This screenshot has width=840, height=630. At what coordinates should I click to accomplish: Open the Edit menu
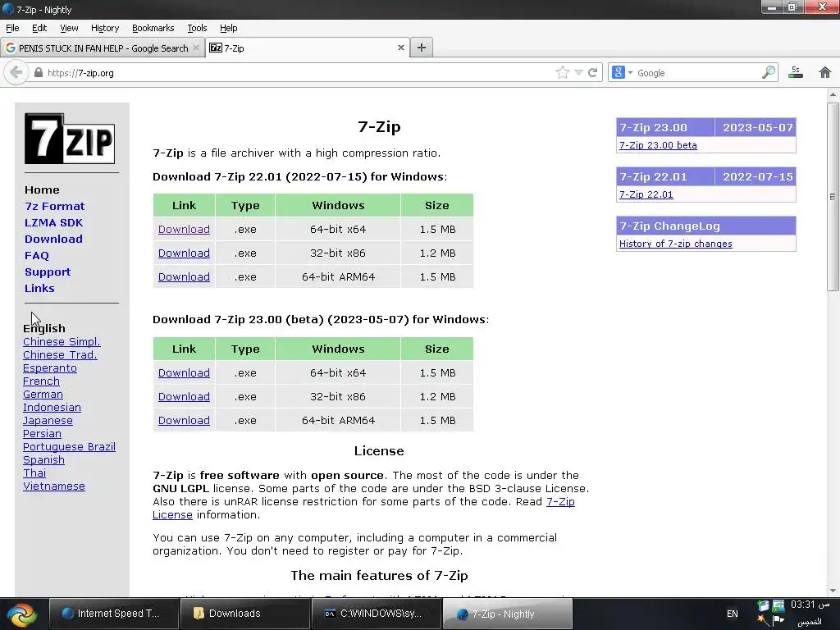[39, 28]
